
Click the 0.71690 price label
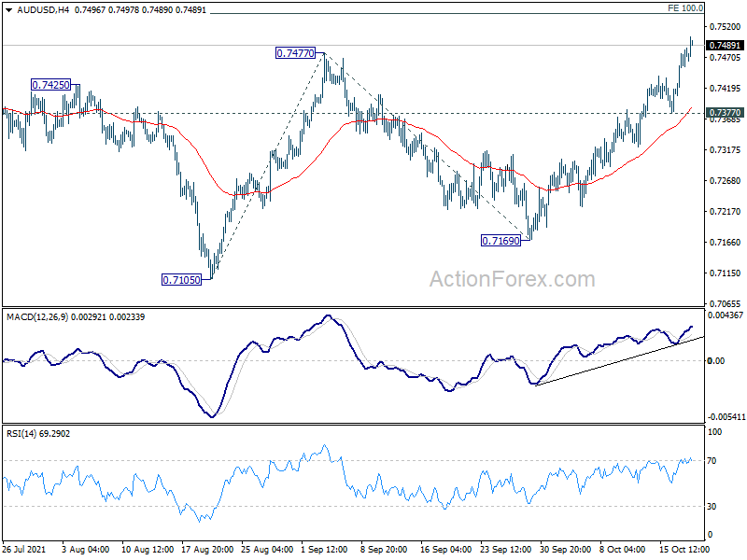500,241
